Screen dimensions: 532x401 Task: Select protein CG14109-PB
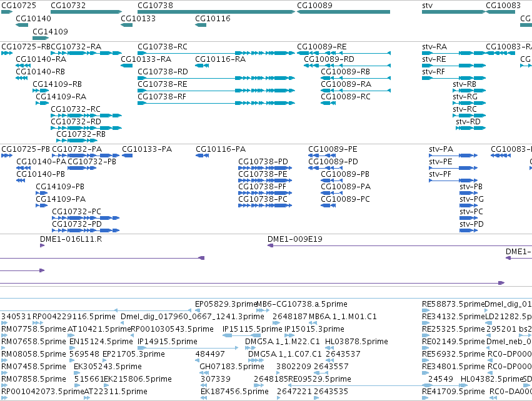coord(42,193)
